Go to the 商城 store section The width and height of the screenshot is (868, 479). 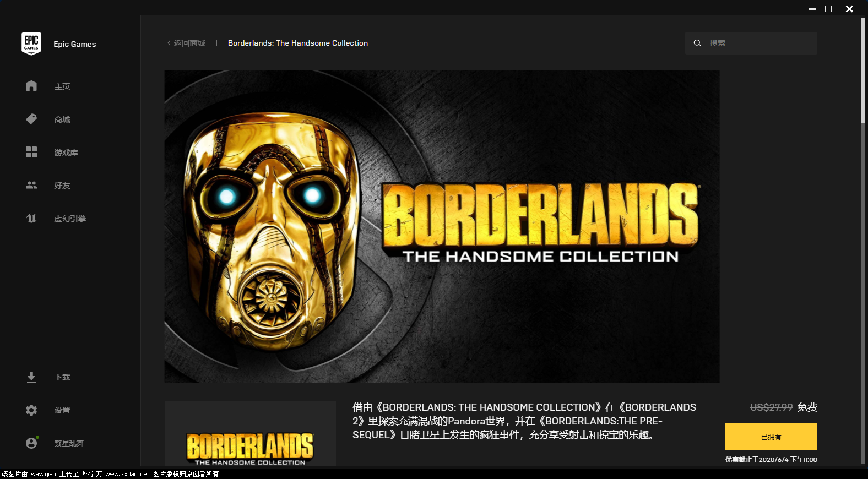point(62,119)
